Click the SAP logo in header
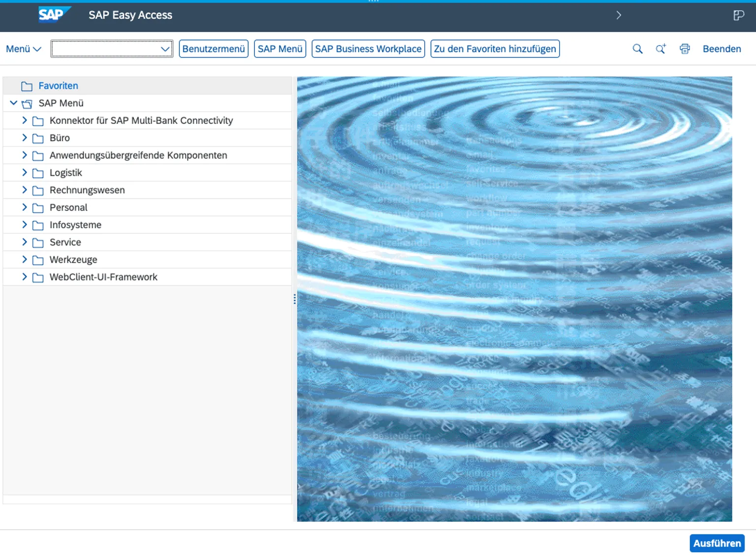The height and width of the screenshot is (560, 756). 54,15
